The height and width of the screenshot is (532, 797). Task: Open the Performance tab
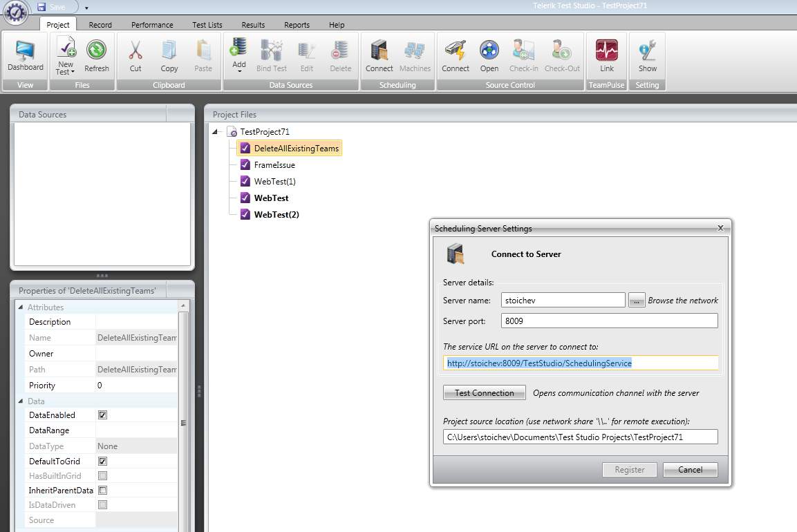pyautogui.click(x=152, y=24)
